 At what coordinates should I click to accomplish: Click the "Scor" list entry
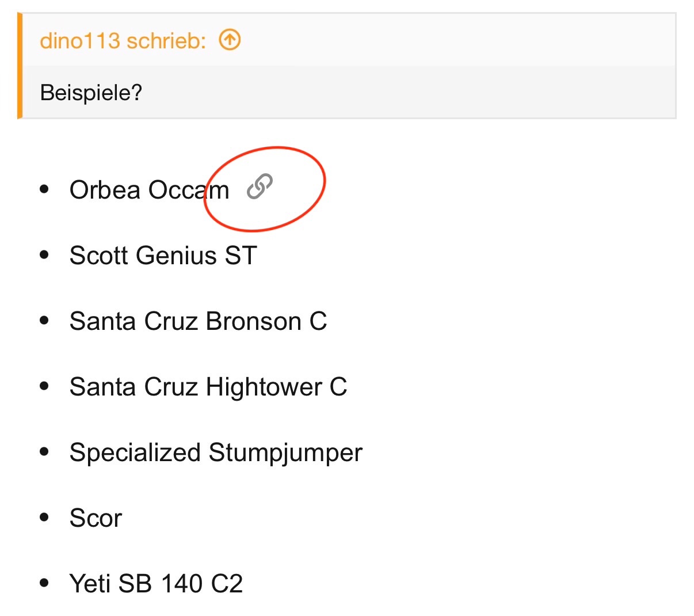tap(96, 518)
